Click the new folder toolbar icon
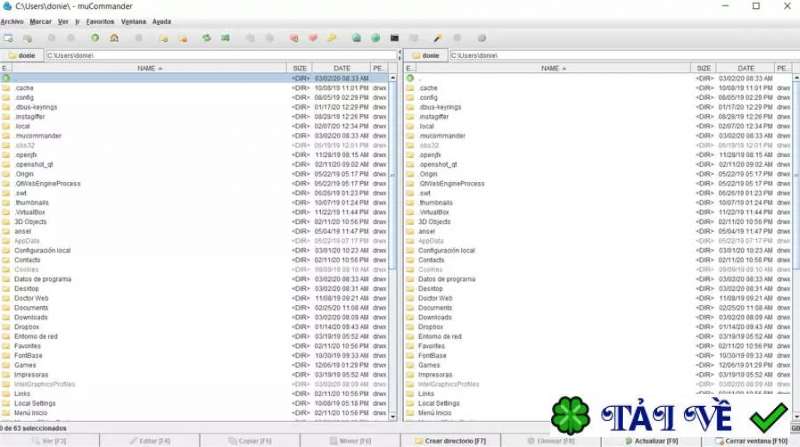Viewport: 800px width, 447px height. point(163,38)
